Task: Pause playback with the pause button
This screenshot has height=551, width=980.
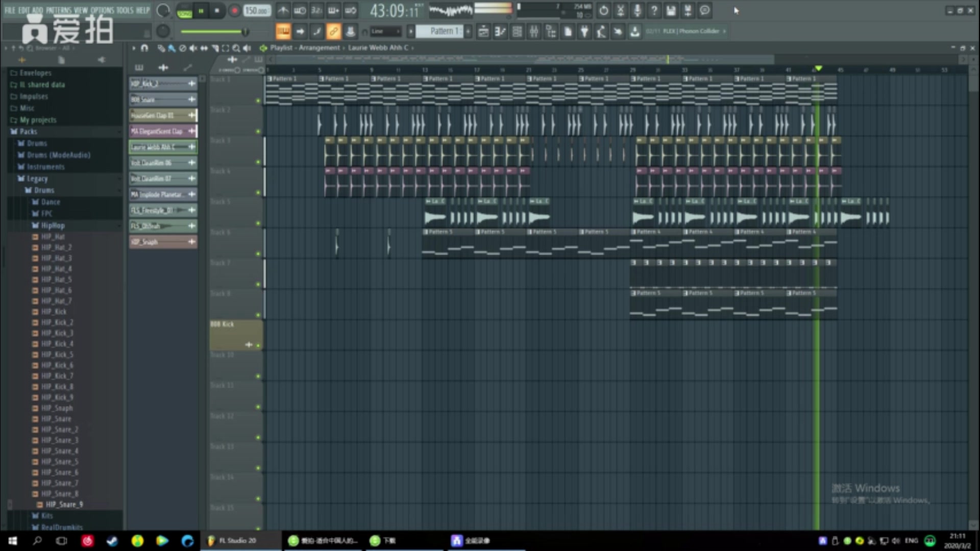Action: (201, 11)
